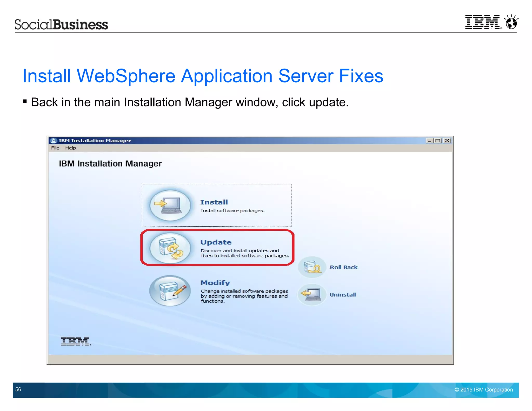Click "Install software packages." description
532x411 pixels.
pyautogui.click(x=232, y=210)
